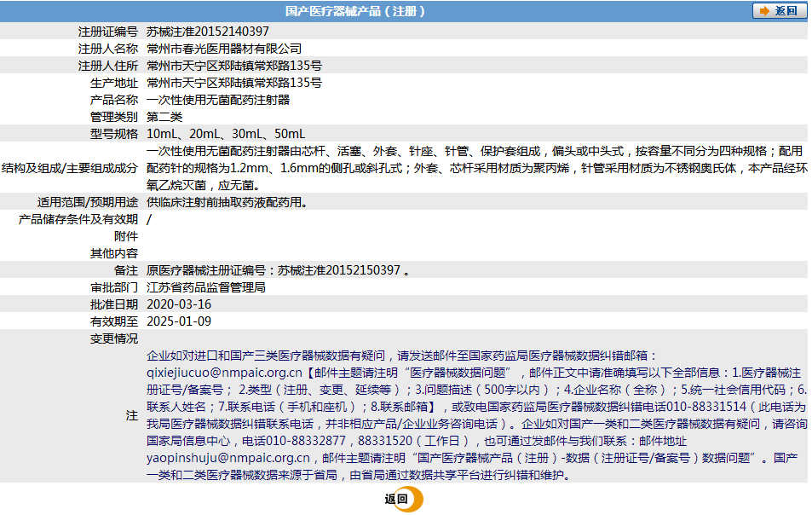This screenshot has width=812, height=515.
Task: Click the 注册人住所 address value
Action: [234, 66]
